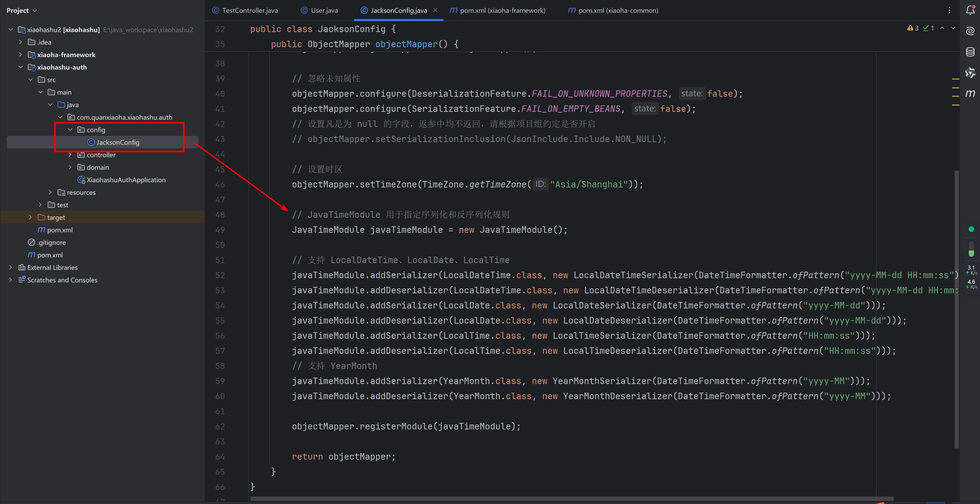Jump to the next highlighted problem

[953, 28]
